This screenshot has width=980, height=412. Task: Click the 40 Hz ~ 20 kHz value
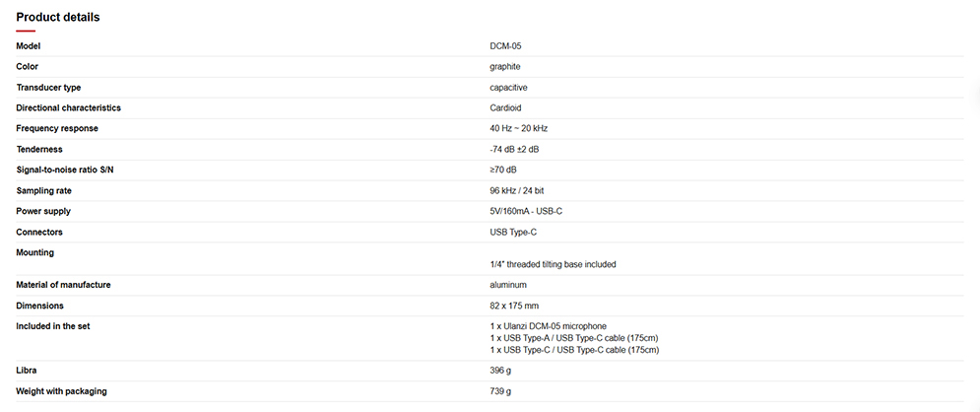pyautogui.click(x=519, y=128)
